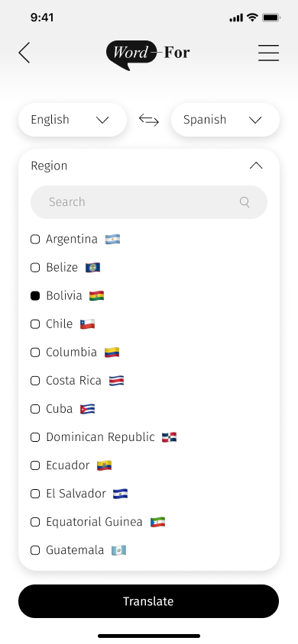This screenshot has height=644, width=298.
Task: Enable the Costa Rica checkbox
Action: point(35,381)
